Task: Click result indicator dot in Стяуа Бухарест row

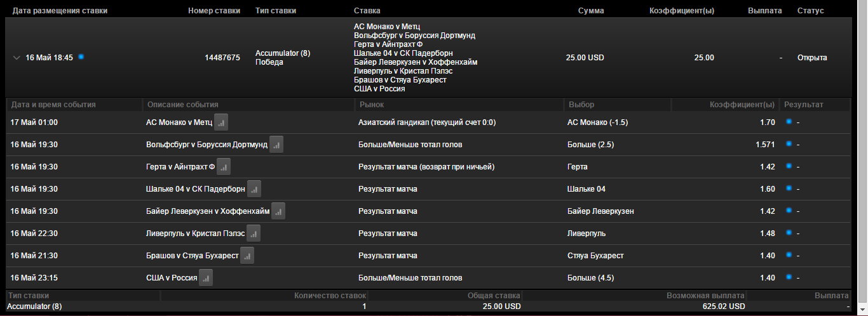Action: [789, 255]
